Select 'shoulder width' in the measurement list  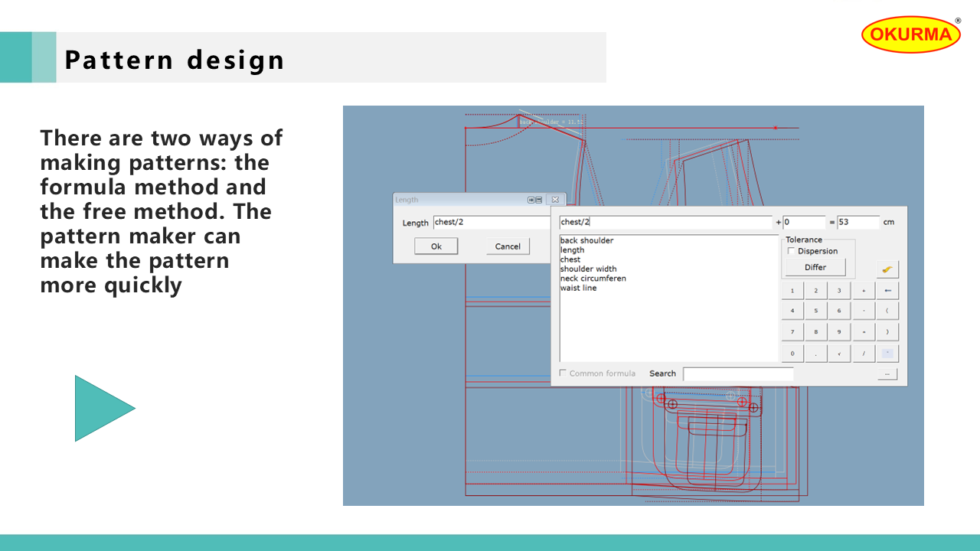[x=588, y=269]
